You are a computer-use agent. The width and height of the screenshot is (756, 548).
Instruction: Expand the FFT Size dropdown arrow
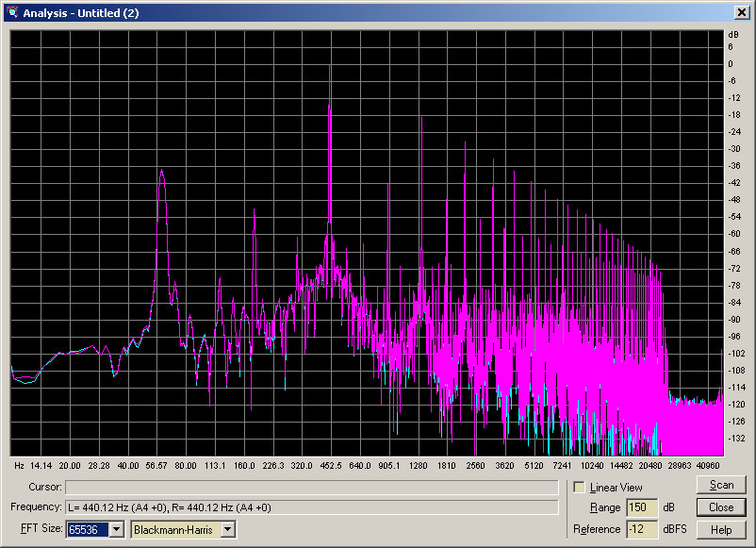[117, 529]
